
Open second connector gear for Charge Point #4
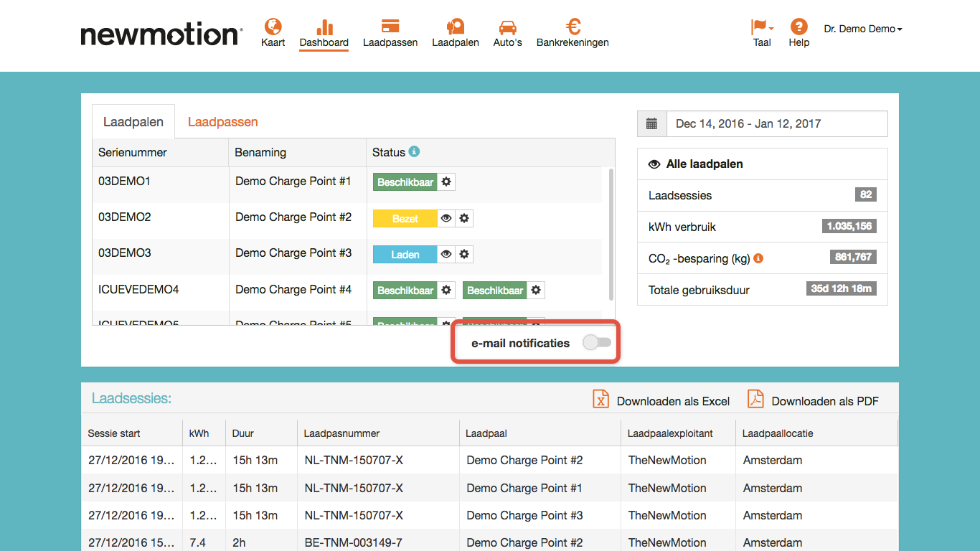pyautogui.click(x=536, y=291)
